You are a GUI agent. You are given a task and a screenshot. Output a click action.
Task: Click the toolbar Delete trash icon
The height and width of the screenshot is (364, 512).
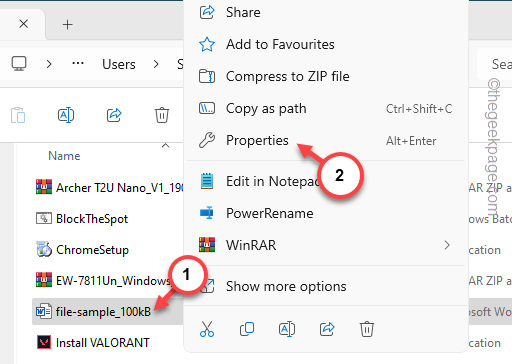(x=162, y=115)
